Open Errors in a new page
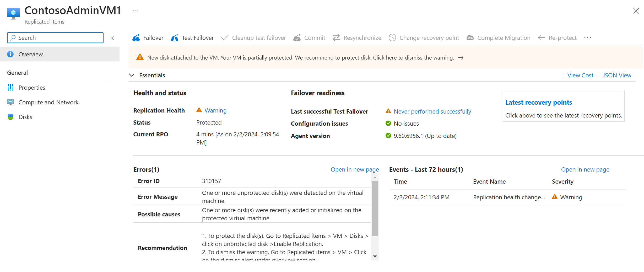The image size is (644, 272). point(355,169)
